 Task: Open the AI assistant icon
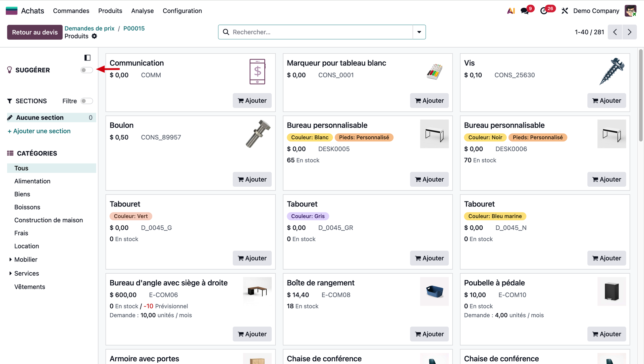click(x=511, y=11)
